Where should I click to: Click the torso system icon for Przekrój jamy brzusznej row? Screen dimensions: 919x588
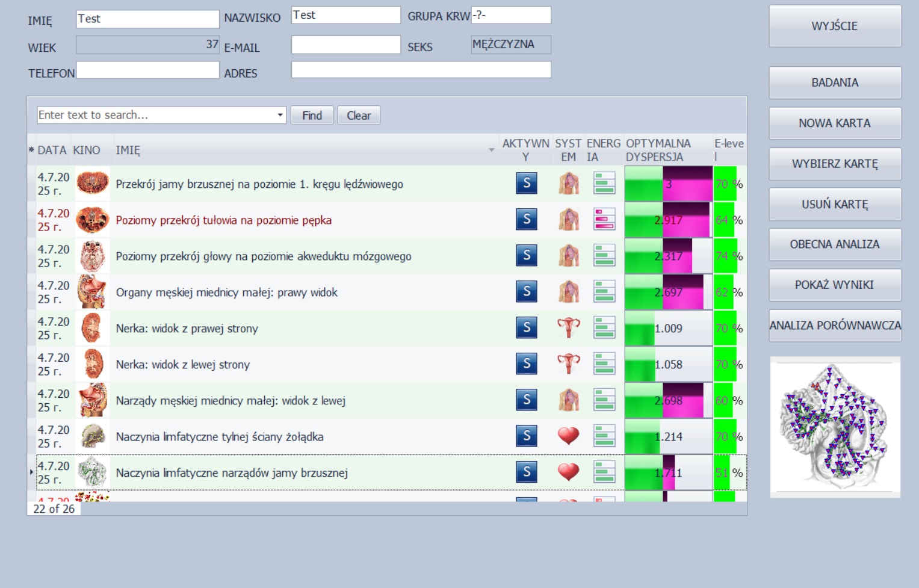click(x=568, y=184)
